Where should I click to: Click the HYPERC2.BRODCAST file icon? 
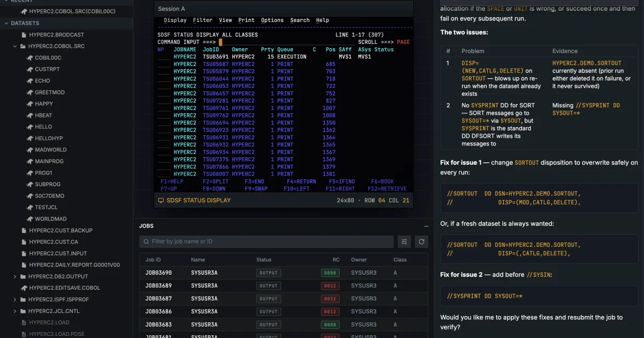(24, 34)
